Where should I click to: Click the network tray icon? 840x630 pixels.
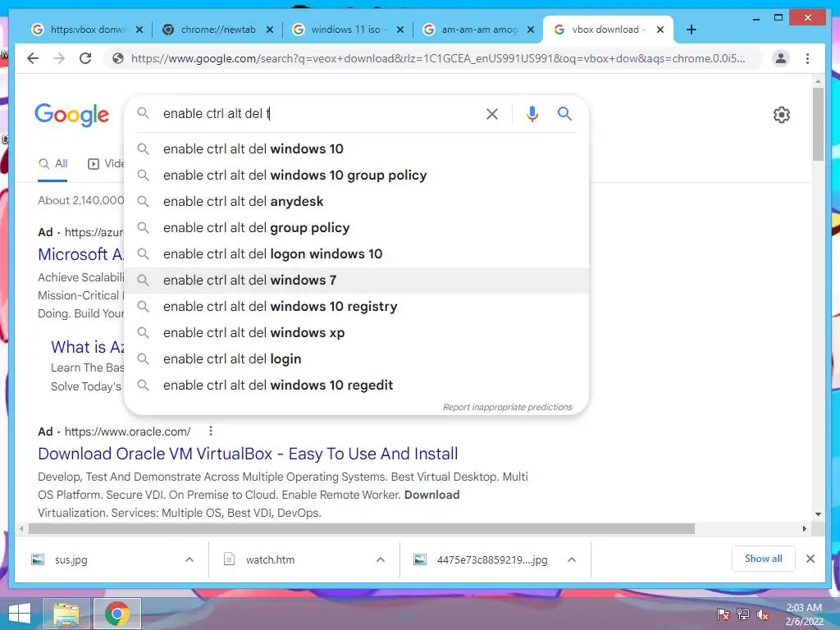pyautogui.click(x=743, y=614)
